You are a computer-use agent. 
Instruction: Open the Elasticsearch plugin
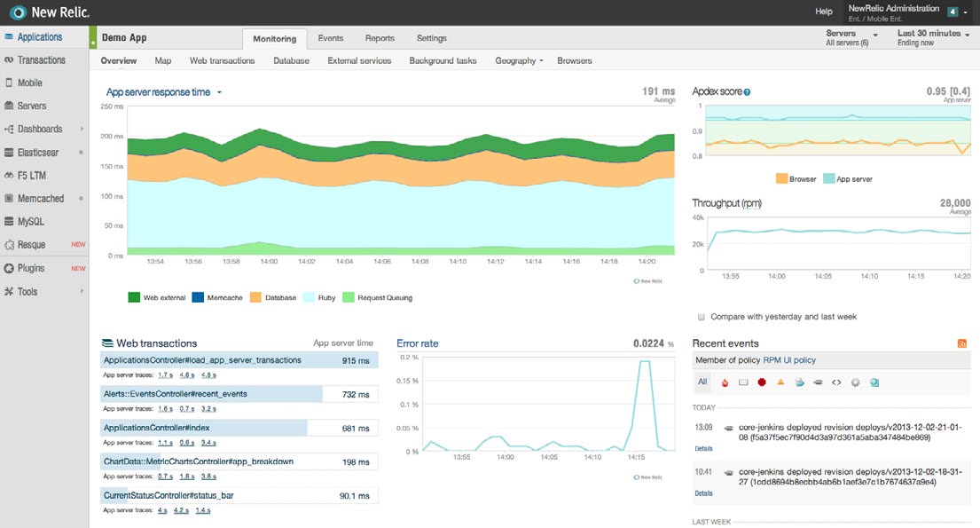[37, 152]
